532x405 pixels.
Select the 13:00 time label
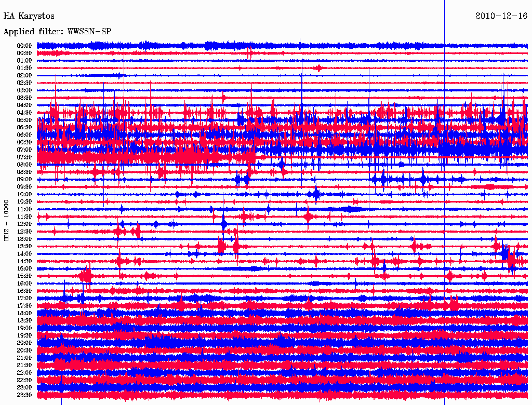(24, 239)
